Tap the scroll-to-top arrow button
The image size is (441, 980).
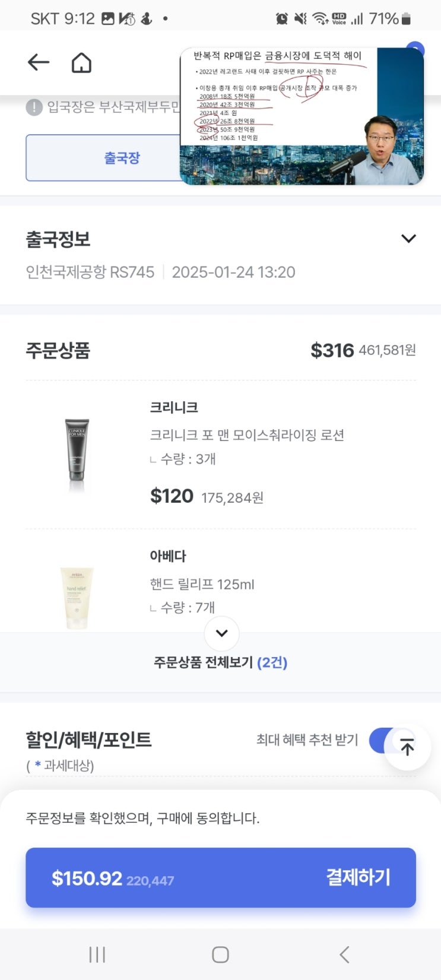[x=407, y=747]
